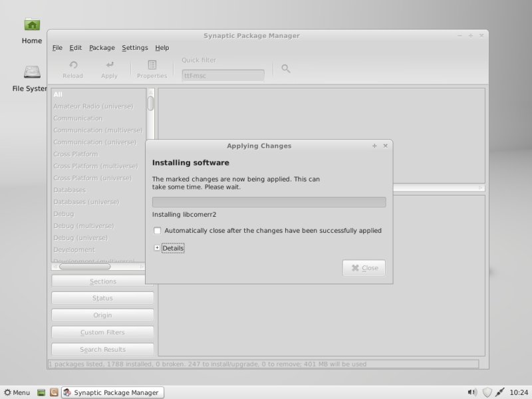
Task: Click the Search Results button
Action: coord(102,350)
